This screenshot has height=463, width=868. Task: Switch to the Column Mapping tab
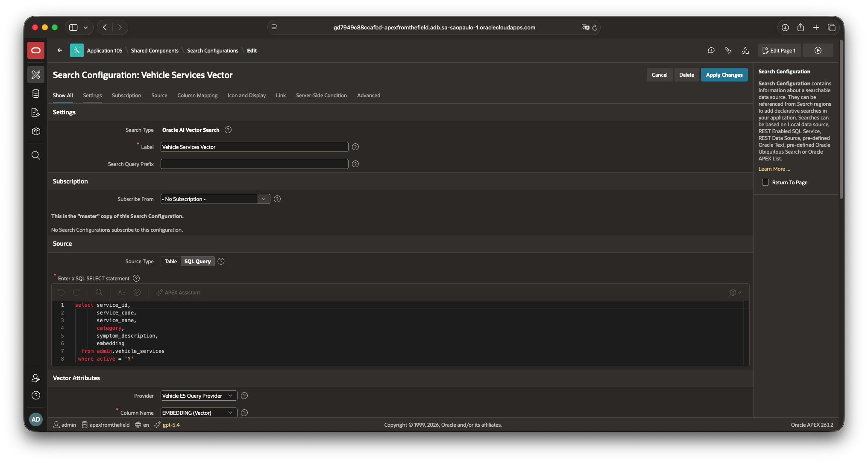click(x=197, y=95)
